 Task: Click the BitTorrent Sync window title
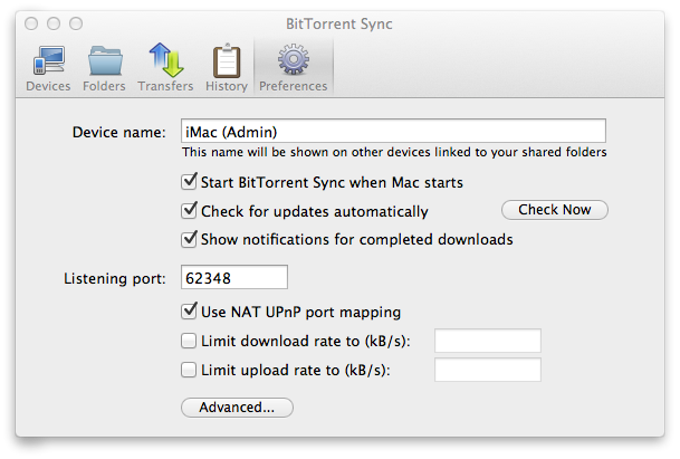tap(339, 24)
